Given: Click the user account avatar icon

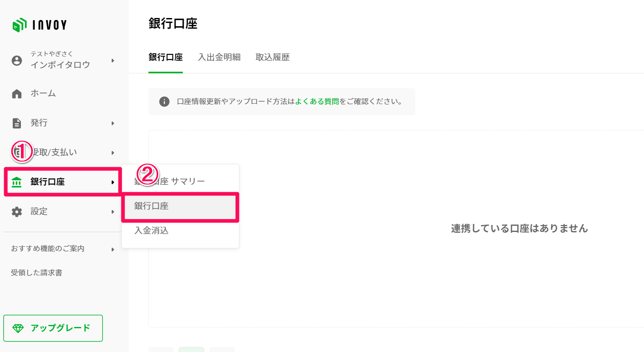Looking at the screenshot, I should (17, 61).
